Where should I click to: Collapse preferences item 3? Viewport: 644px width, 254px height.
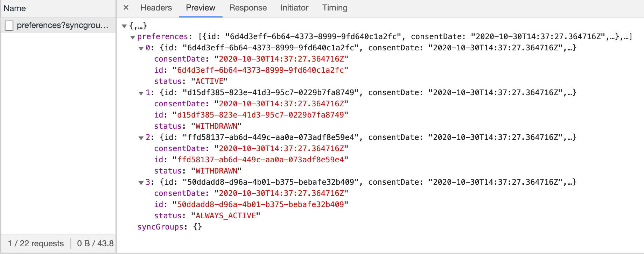[141, 183]
